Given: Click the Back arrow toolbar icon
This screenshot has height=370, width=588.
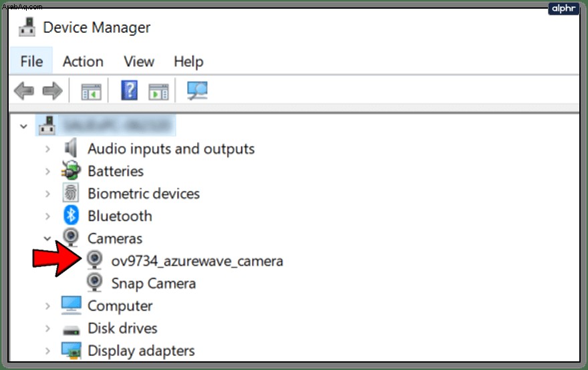Looking at the screenshot, I should (x=24, y=91).
